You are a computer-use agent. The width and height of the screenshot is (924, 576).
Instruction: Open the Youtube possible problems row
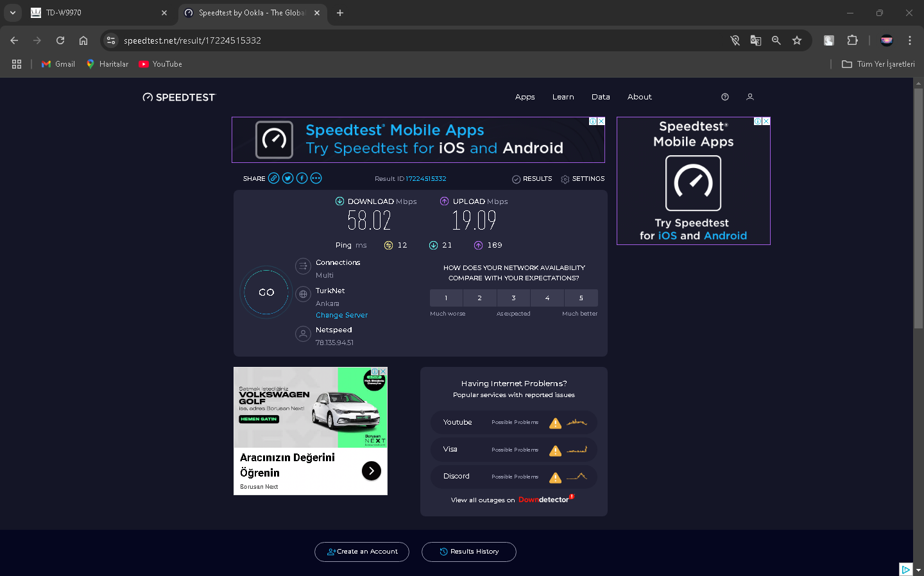click(514, 423)
